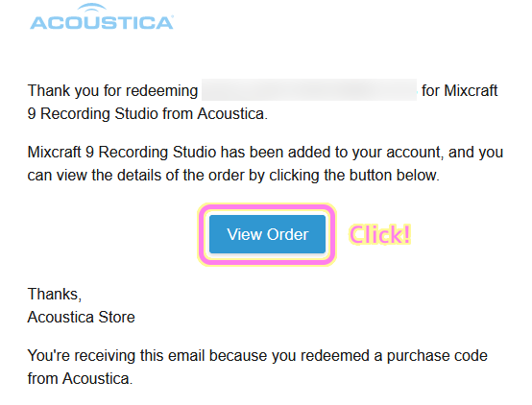The height and width of the screenshot is (405, 532).
Task: Click "for Mixcraft" at end of first line
Action: coord(459,90)
